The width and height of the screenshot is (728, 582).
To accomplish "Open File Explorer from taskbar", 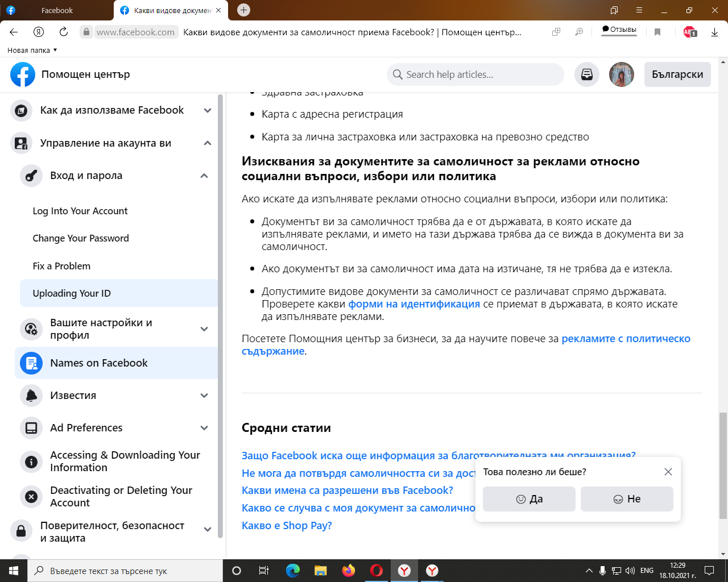I will tap(321, 571).
